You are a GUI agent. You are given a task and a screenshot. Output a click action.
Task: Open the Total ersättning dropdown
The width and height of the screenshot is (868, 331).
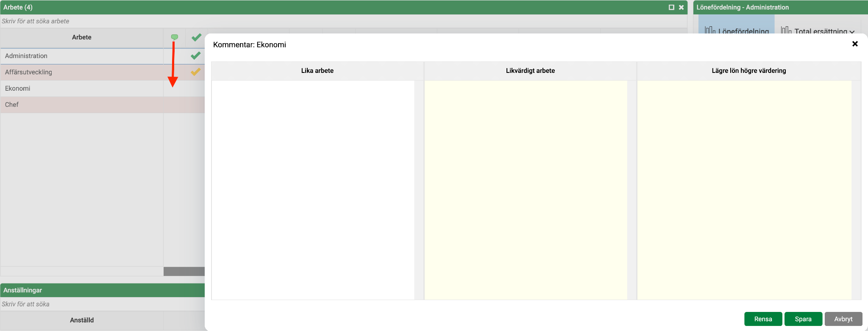(x=818, y=31)
